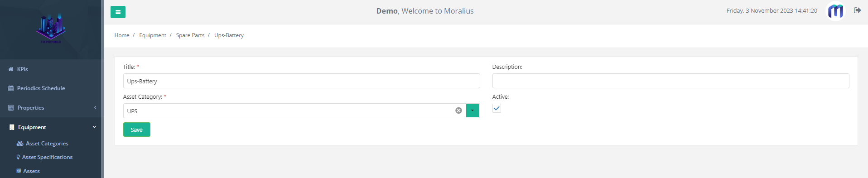Click the logout icon in header
The width and height of the screenshot is (868, 178).
pyautogui.click(x=857, y=10)
